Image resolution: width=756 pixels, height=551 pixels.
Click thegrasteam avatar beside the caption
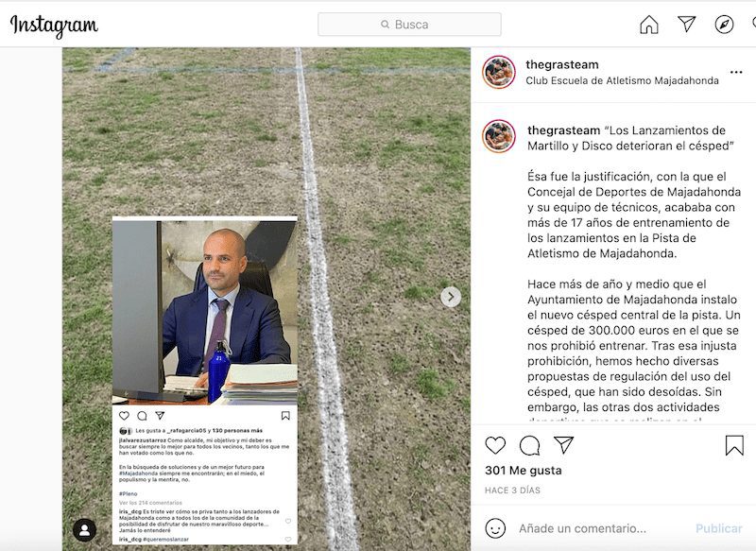point(499,136)
